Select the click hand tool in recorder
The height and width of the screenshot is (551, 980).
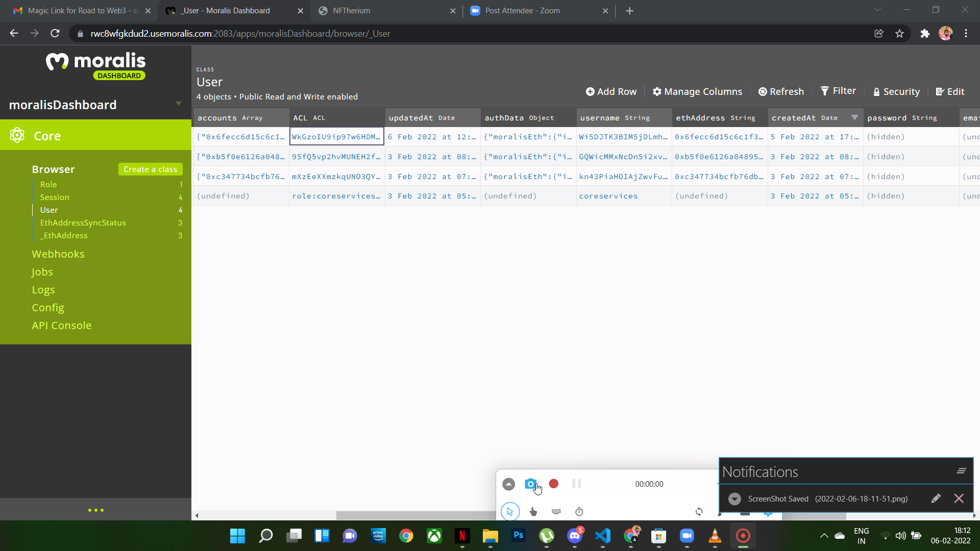[x=533, y=512]
